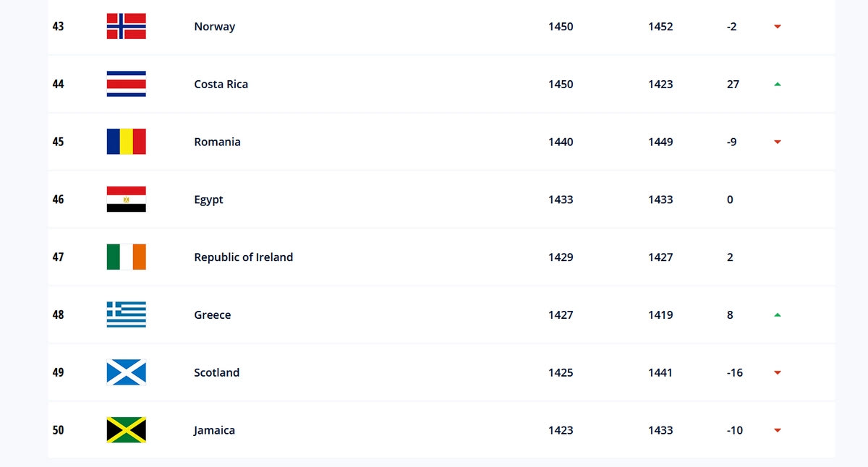This screenshot has height=467, width=868.
Task: Open the Republic of Ireland team link
Action: coord(243,257)
